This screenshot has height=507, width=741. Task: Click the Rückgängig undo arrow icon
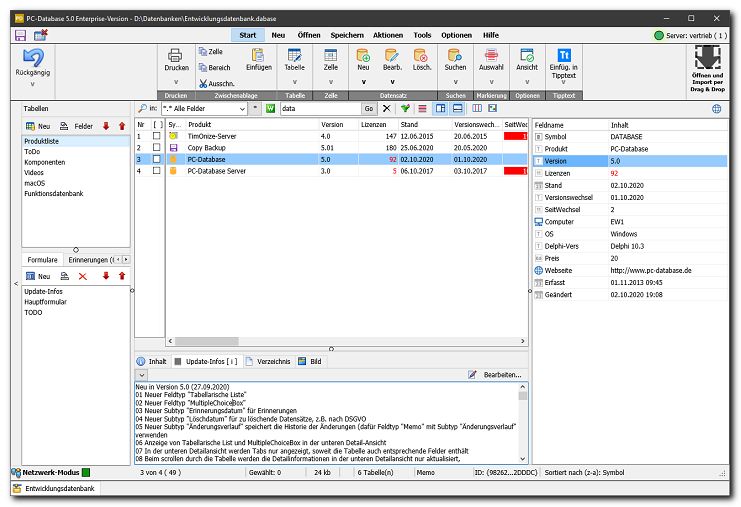tap(33, 57)
